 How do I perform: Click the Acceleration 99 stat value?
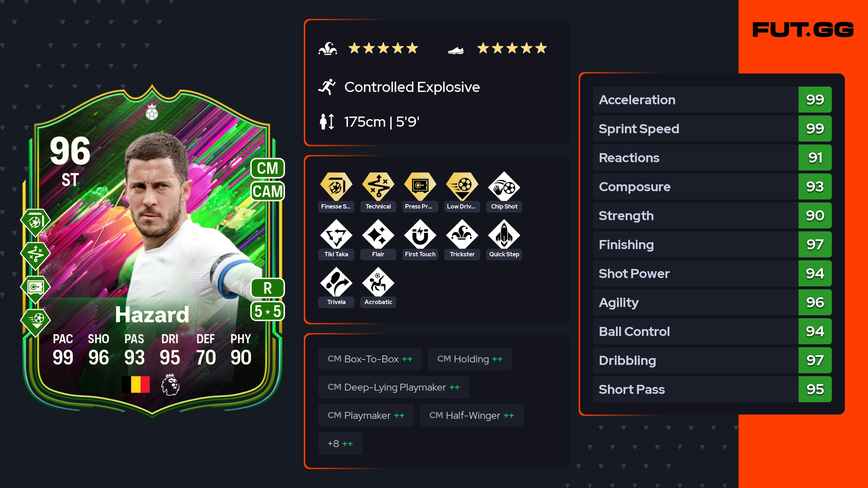pos(815,100)
